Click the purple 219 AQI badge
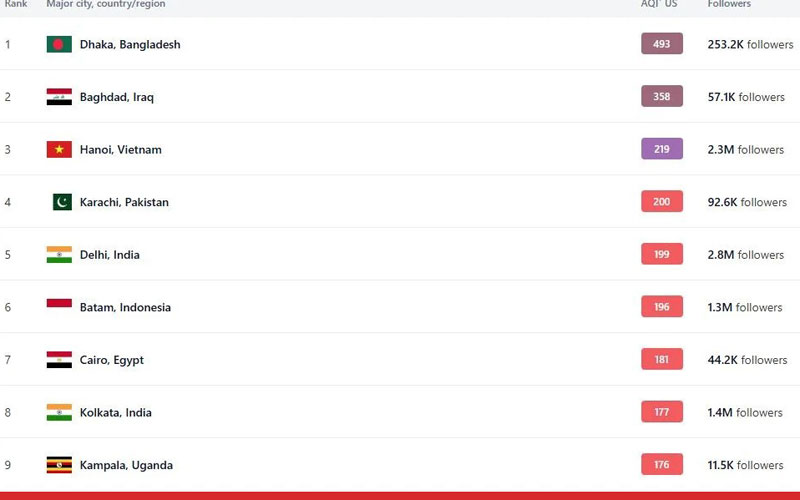This screenshot has width=800, height=500. coord(662,149)
